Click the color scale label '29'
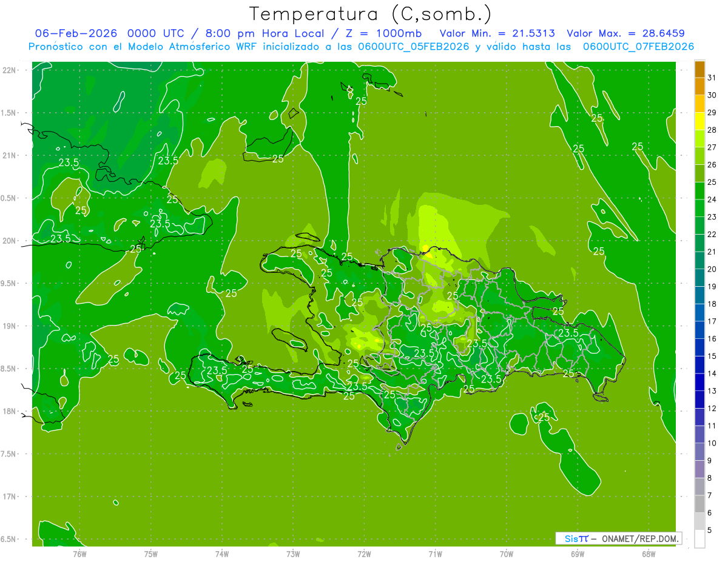This screenshot has width=728, height=562. click(x=712, y=112)
